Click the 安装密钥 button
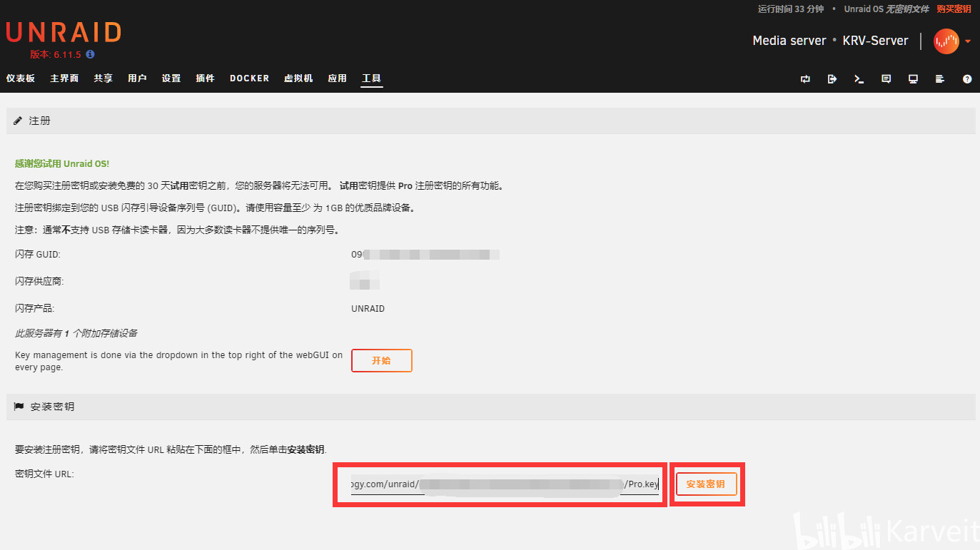This screenshot has width=980, height=550. 706,484
